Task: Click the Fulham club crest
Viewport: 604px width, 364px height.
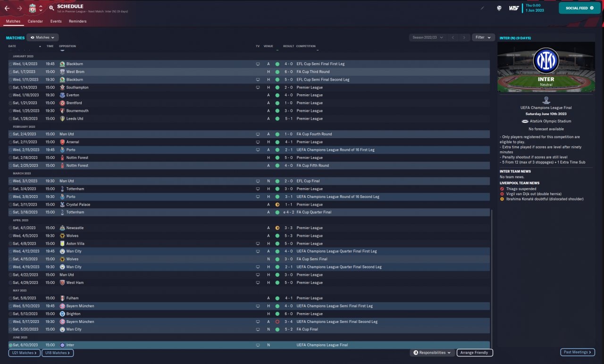Action: [x=62, y=298]
